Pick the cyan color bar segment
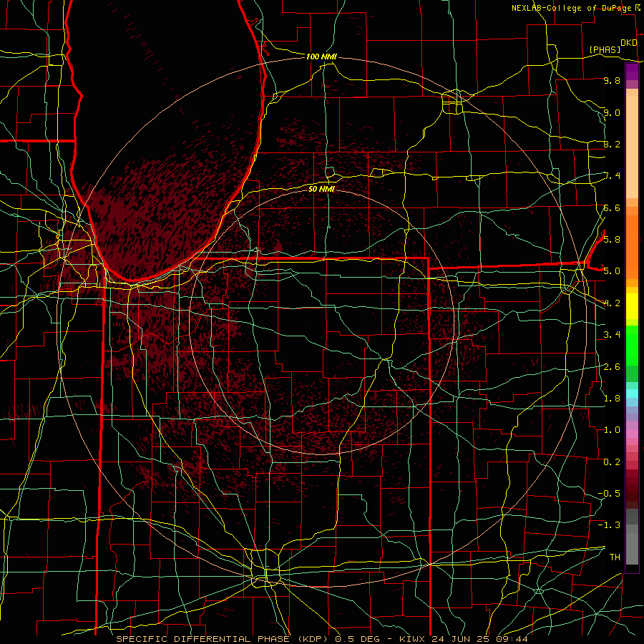Viewport: 644px width, 644px height. [x=632, y=394]
